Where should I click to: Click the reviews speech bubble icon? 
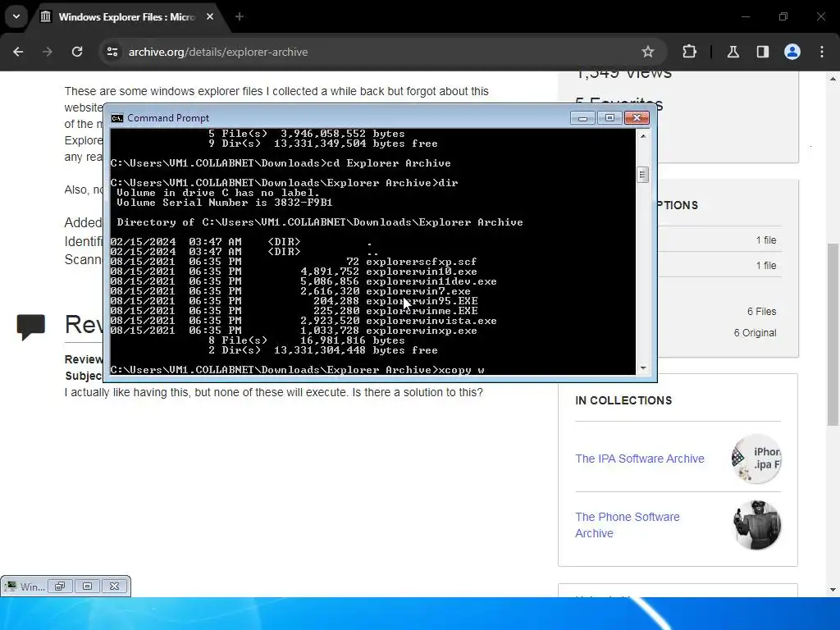point(31,326)
